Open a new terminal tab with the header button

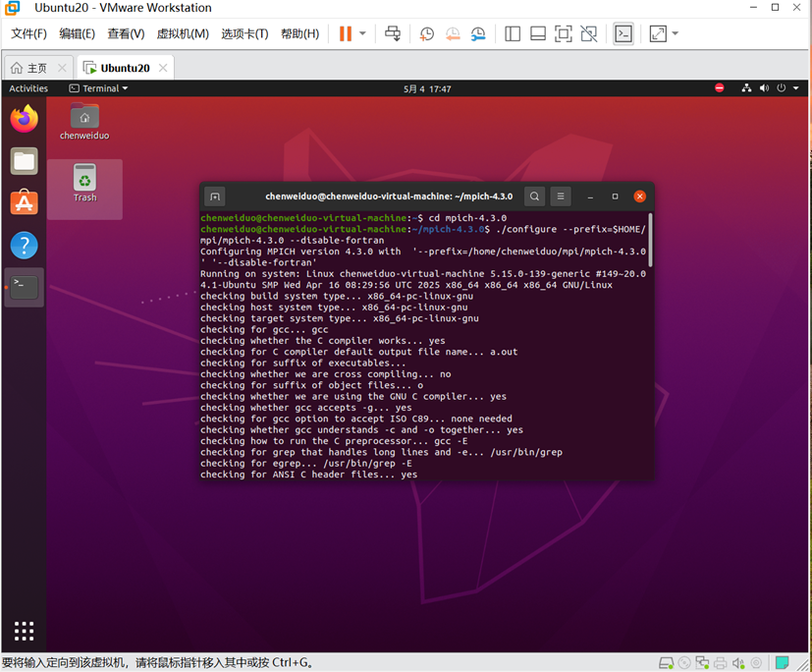tap(215, 196)
